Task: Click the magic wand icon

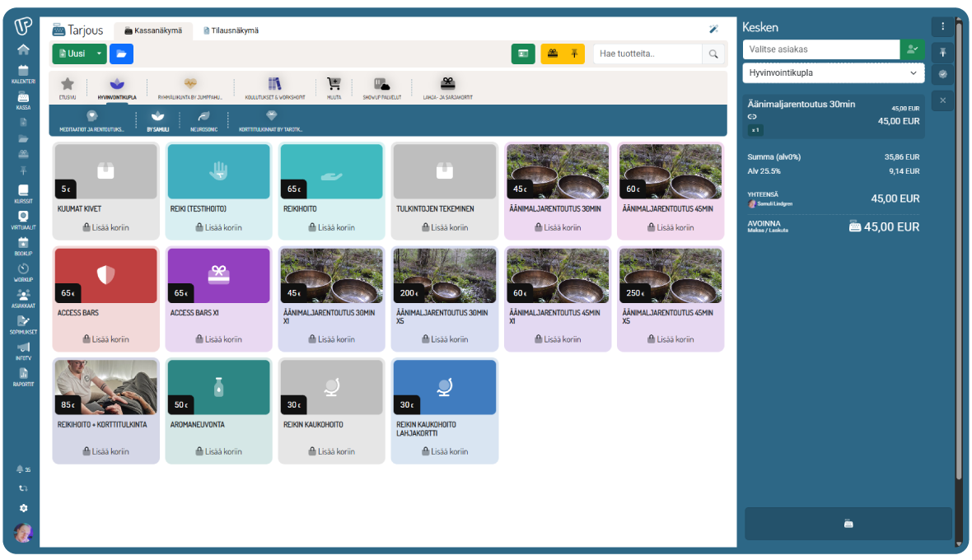Action: tap(713, 30)
